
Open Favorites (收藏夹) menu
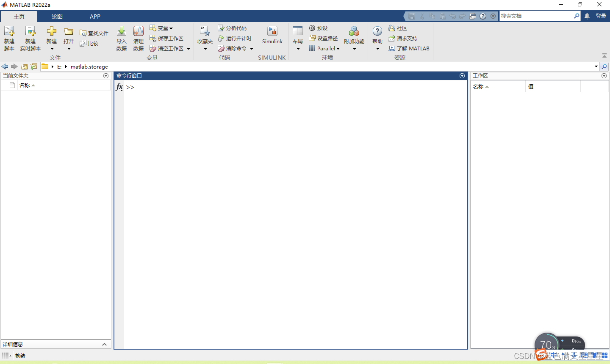pos(205,38)
